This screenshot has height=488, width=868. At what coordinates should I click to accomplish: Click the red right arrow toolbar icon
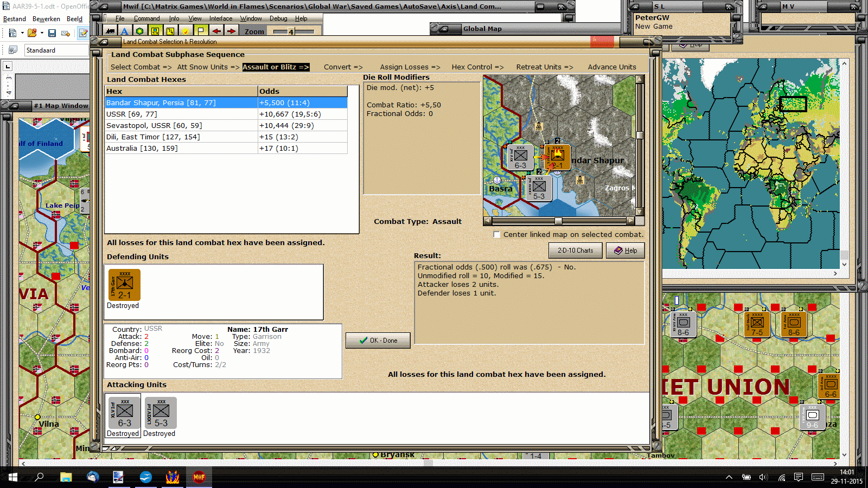[x=231, y=31]
